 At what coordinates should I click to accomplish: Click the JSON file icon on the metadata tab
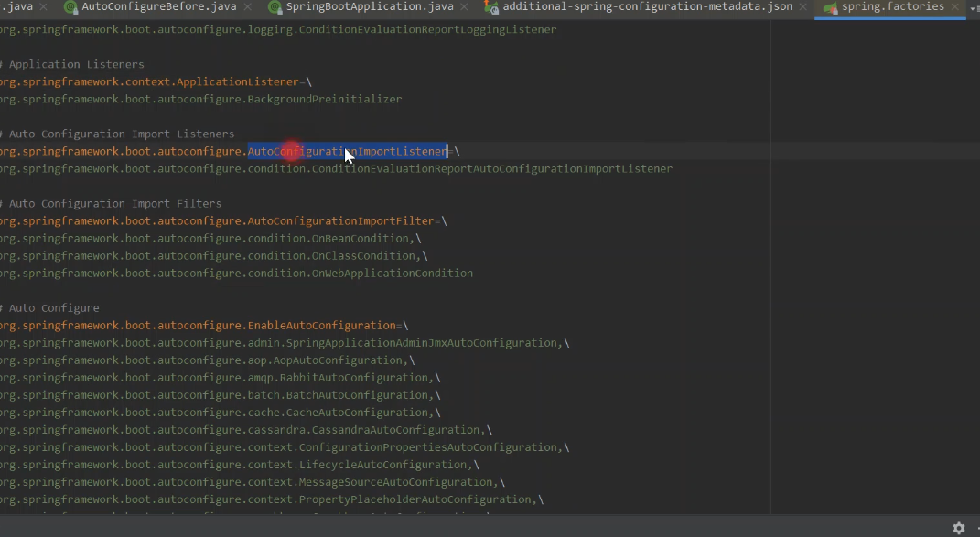point(491,7)
